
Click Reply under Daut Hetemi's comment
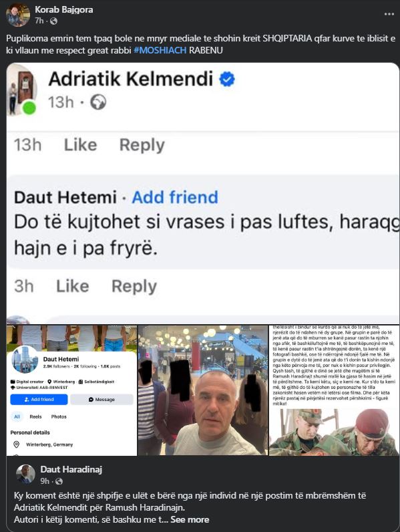click(134, 286)
